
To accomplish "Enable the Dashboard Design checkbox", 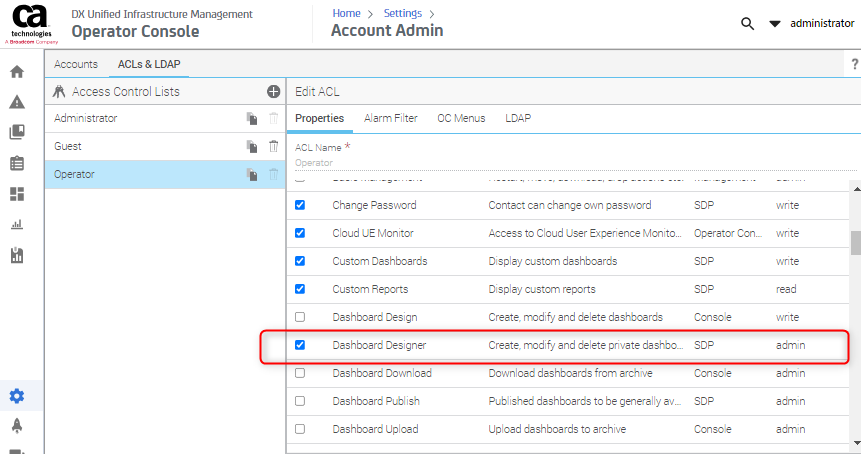I will [301, 317].
